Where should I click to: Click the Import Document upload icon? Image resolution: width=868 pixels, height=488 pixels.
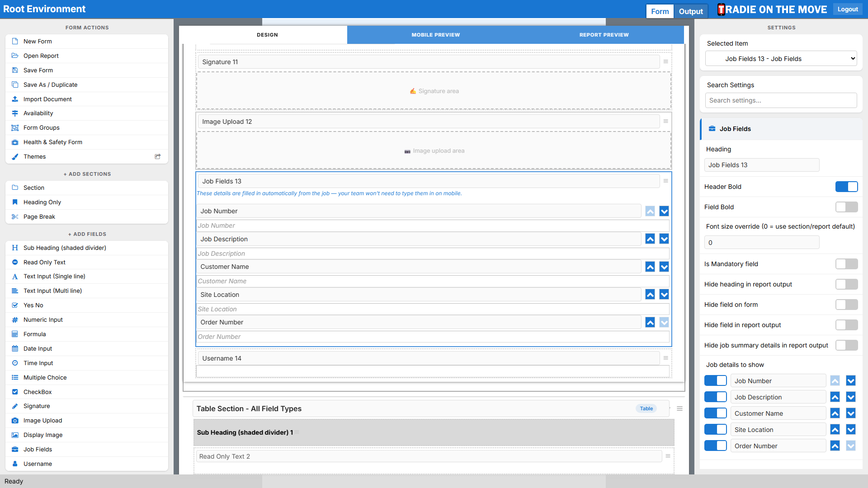coord(15,99)
